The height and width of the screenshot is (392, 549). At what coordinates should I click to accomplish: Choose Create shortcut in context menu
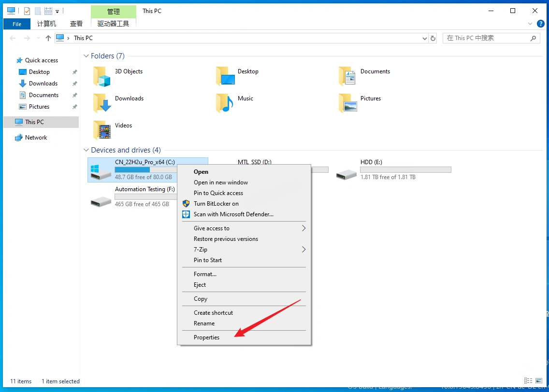coord(244,313)
